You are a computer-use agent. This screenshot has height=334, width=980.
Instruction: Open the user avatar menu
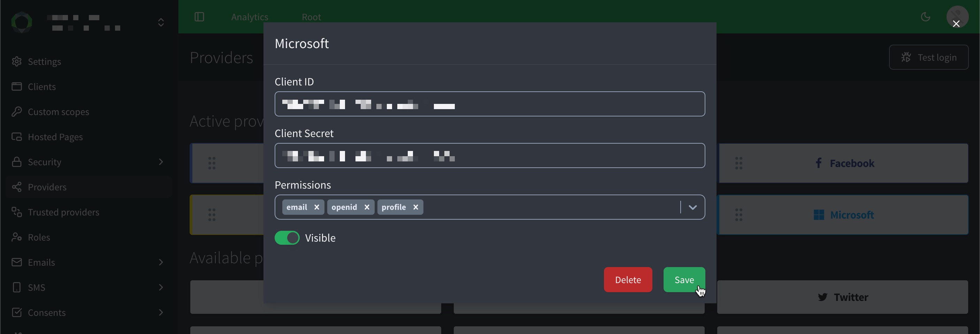pyautogui.click(x=957, y=16)
